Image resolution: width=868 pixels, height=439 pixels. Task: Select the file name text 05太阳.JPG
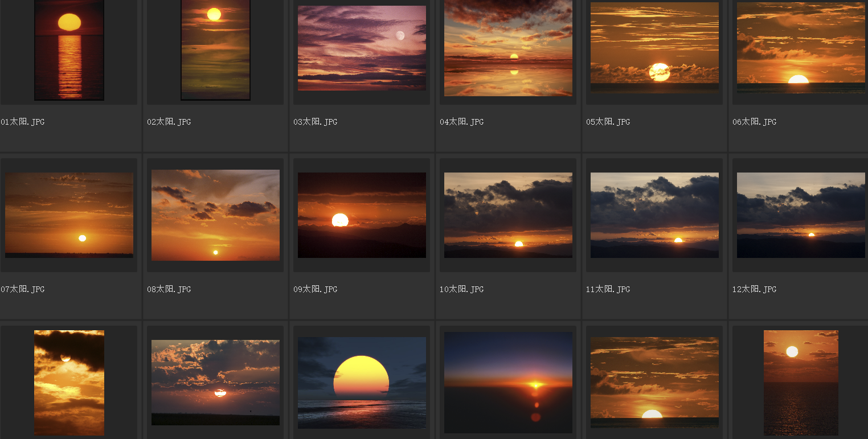[608, 122]
